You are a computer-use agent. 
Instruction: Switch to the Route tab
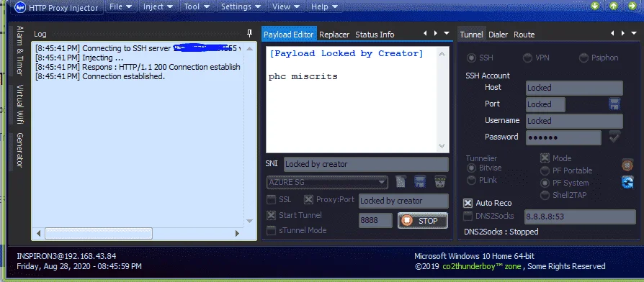tap(524, 35)
